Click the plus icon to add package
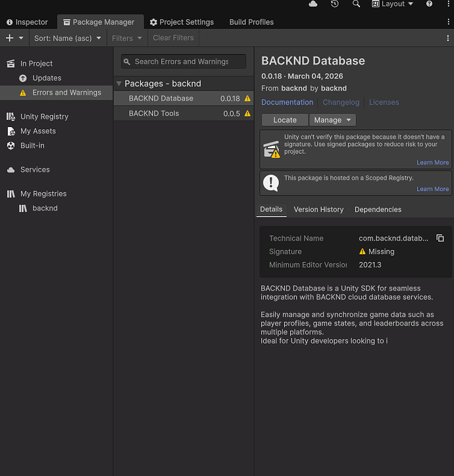454x476 pixels. pyautogui.click(x=9, y=38)
